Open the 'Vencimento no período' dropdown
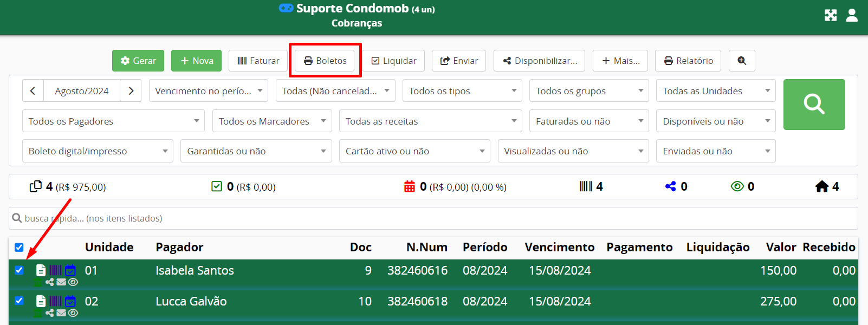 coord(209,91)
